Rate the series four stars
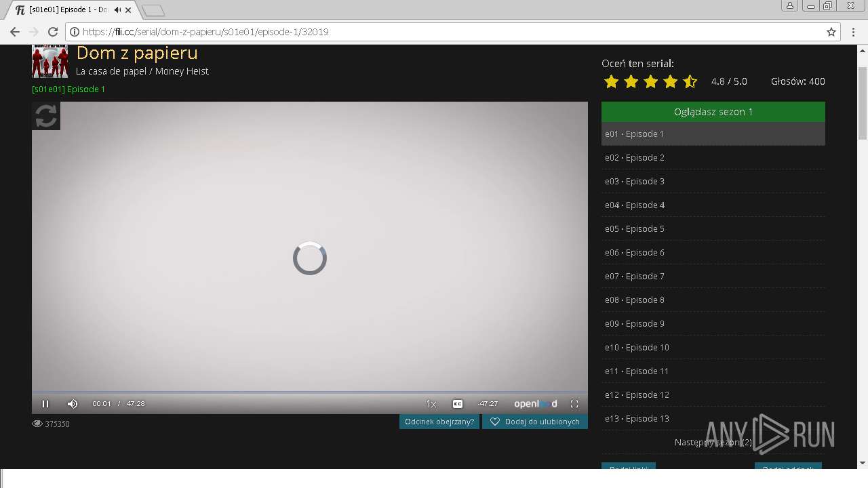The height and width of the screenshot is (488, 868). click(x=670, y=82)
